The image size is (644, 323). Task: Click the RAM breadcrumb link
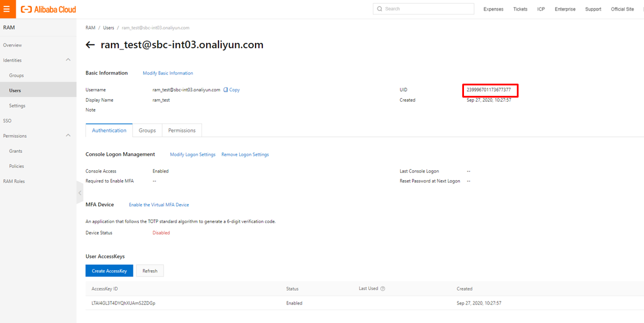pyautogui.click(x=90, y=27)
